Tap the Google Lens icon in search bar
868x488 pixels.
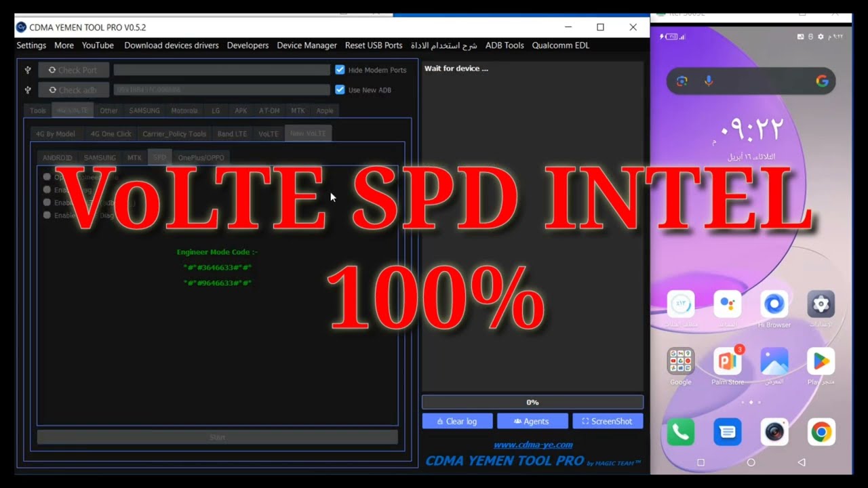pyautogui.click(x=682, y=81)
